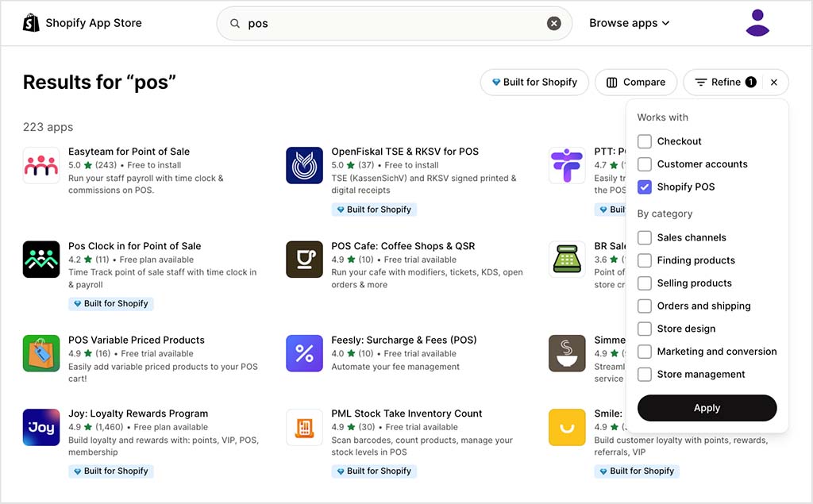Screen dimensions: 813x504
Task: Uncheck the Shopify POS filter
Action: pos(645,187)
